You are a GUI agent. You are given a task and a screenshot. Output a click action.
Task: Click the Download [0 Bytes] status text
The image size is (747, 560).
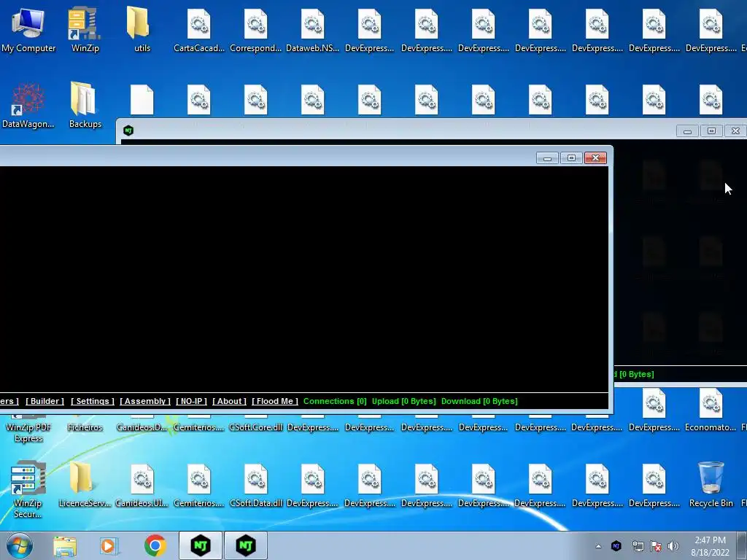[x=479, y=401]
